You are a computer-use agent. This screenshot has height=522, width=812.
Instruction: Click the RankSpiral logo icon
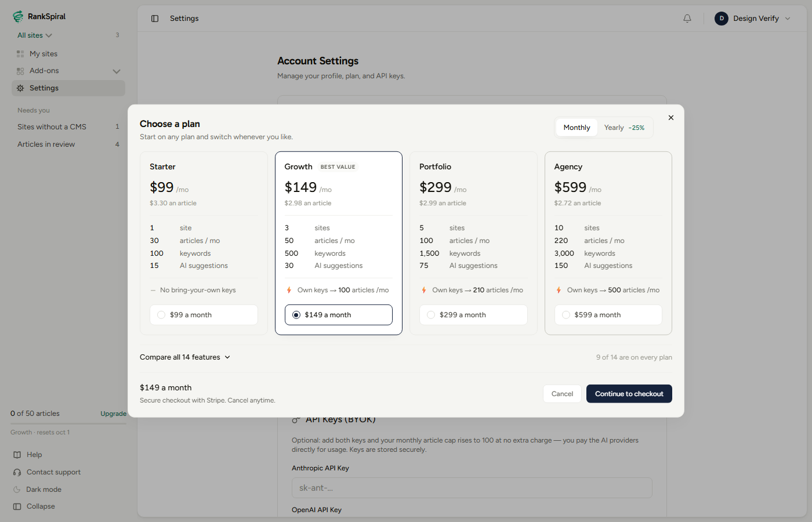pos(18,17)
